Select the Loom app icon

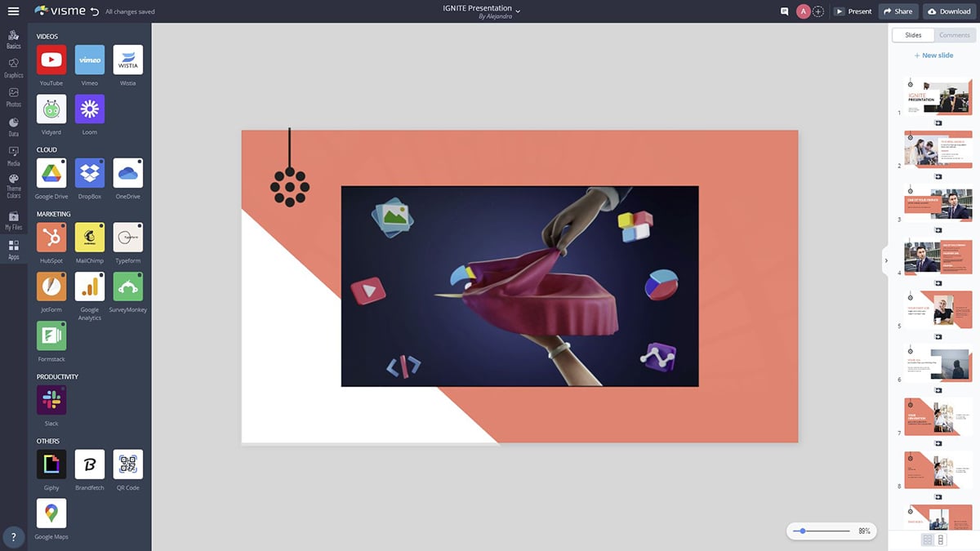point(90,109)
